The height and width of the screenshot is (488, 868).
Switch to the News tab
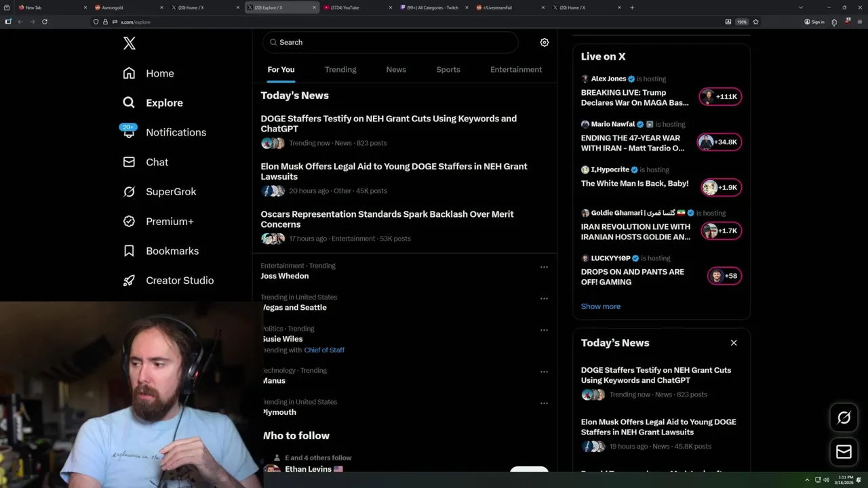coord(396,70)
